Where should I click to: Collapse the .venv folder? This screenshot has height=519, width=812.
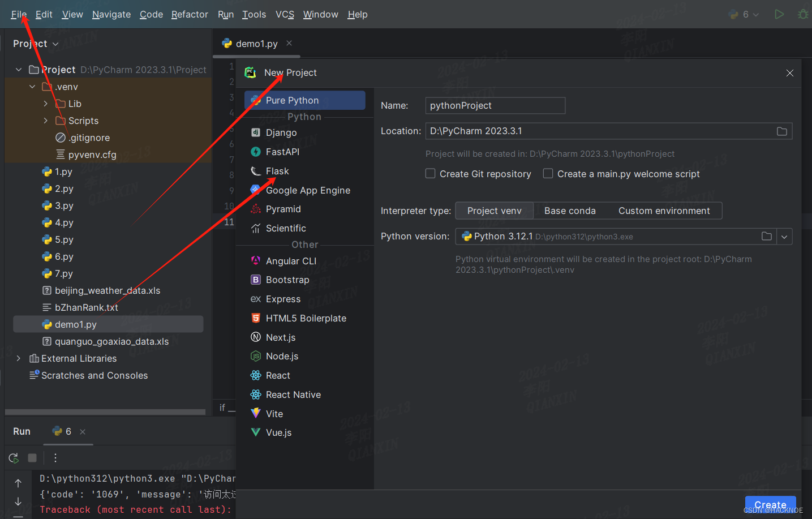pos(32,87)
